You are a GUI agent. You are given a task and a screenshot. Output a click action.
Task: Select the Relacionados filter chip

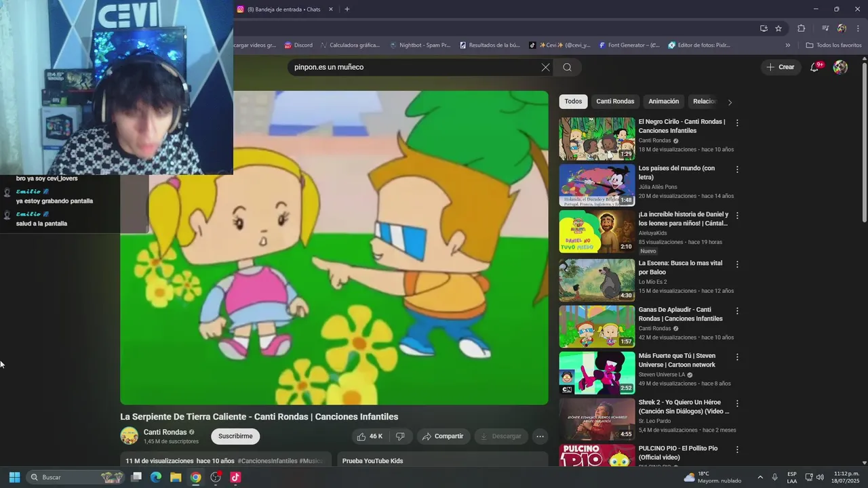704,102
